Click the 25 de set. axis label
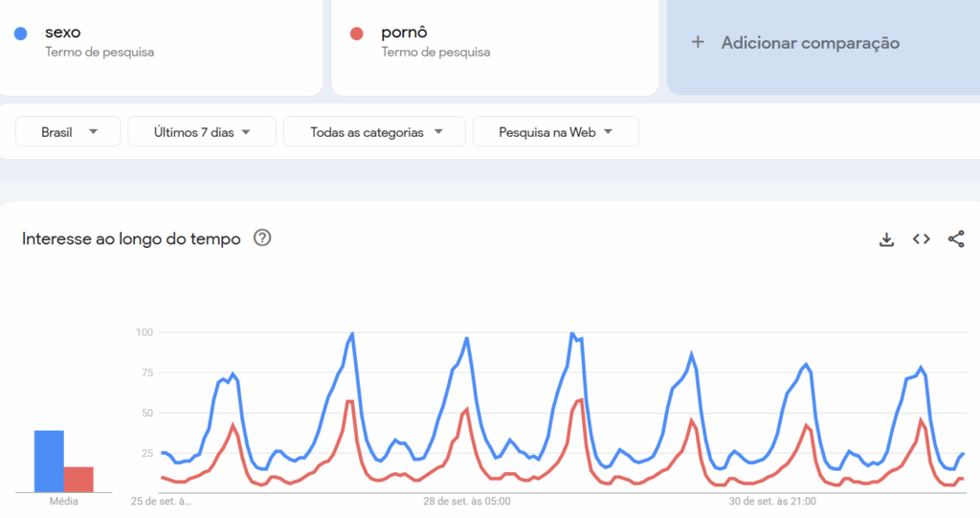This screenshot has height=518, width=980. point(161,501)
